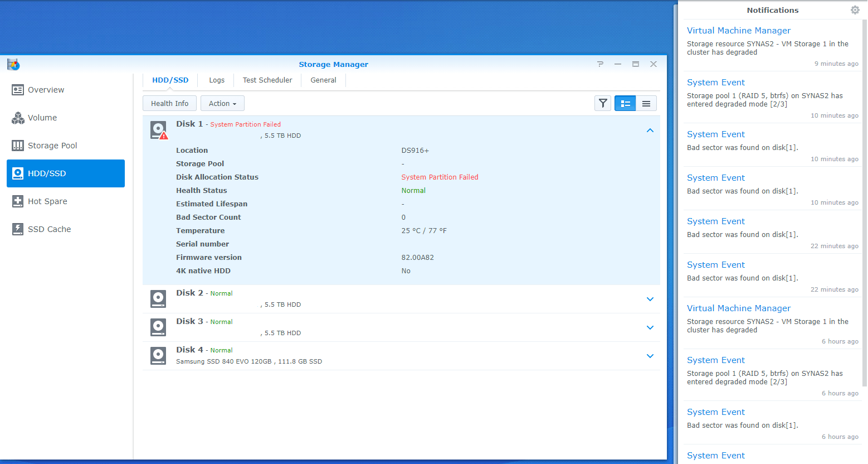Expand Disk 4 details chevron
Viewport: 868px width, 464px height.
click(650, 356)
